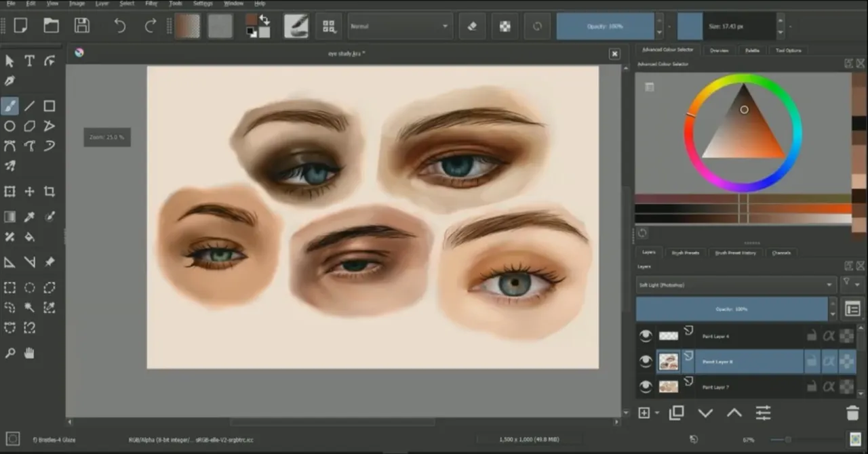Switch to the Channels tab

pos(781,253)
